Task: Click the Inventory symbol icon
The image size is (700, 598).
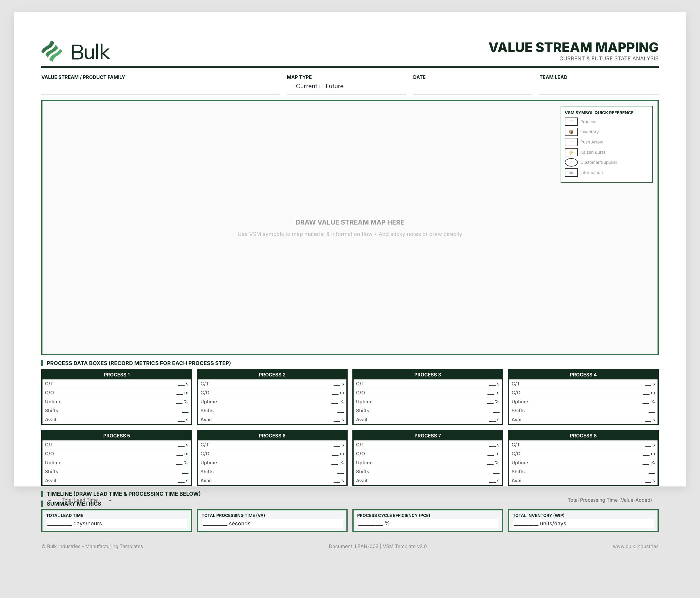Action: click(x=571, y=132)
